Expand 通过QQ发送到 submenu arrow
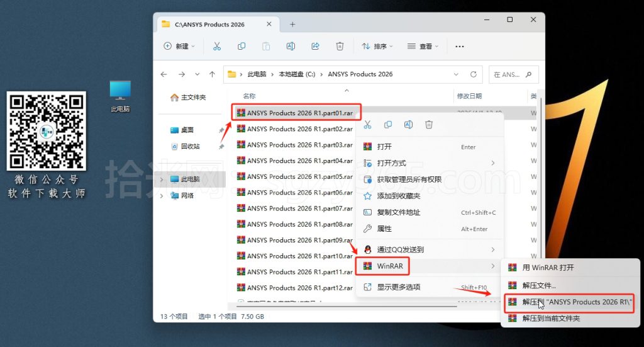 pyautogui.click(x=493, y=249)
